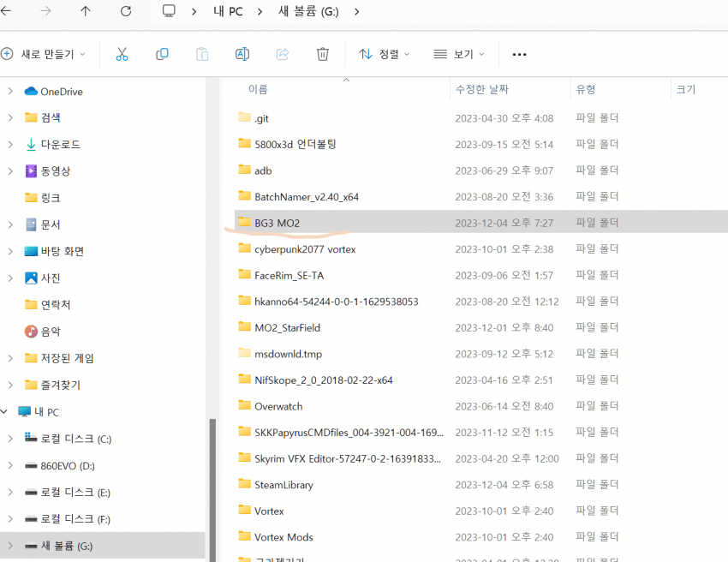
Task: Expand the 새 볼륨 (G:) node
Action: click(x=10, y=546)
